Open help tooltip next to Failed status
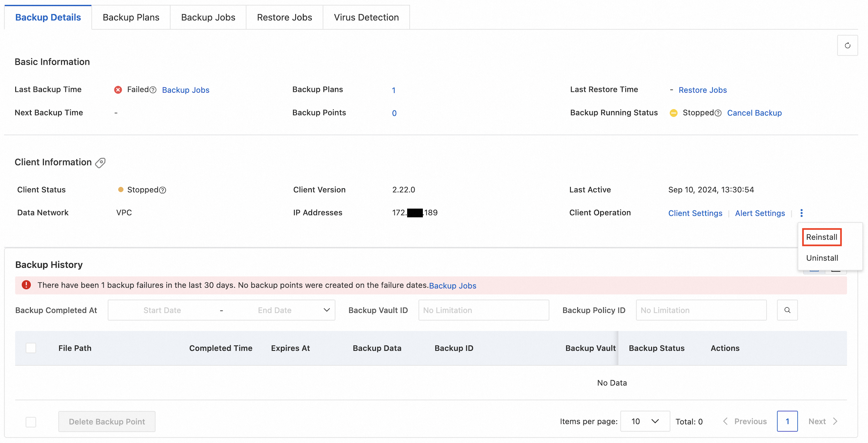The width and height of the screenshot is (868, 443). [x=153, y=90]
